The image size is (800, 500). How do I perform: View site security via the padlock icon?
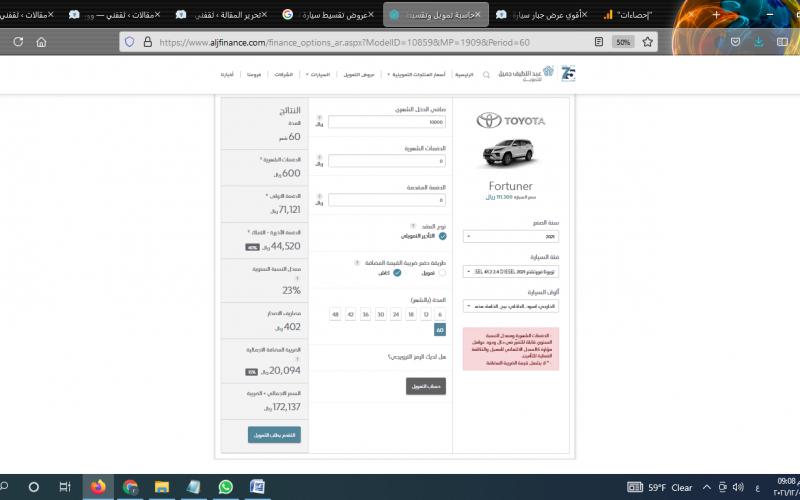point(147,42)
